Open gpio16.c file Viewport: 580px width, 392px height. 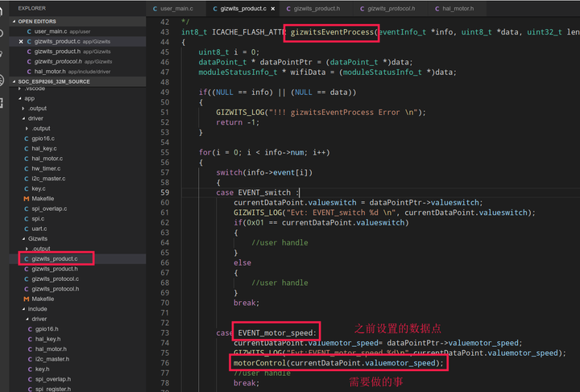pyautogui.click(x=43, y=138)
